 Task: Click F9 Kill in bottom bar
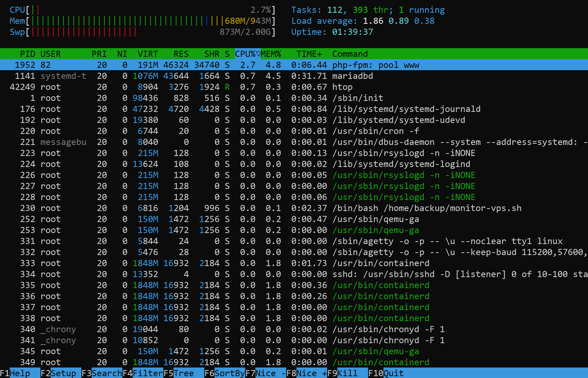coord(348,373)
